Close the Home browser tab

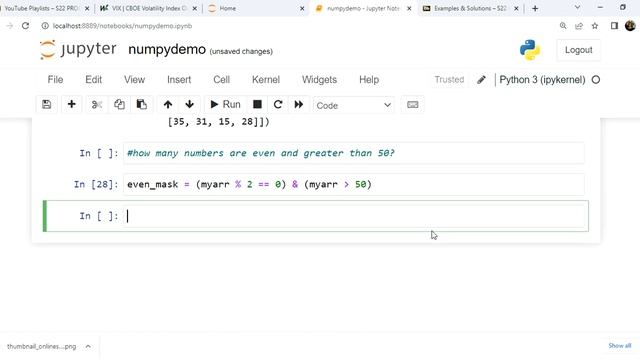302,8
